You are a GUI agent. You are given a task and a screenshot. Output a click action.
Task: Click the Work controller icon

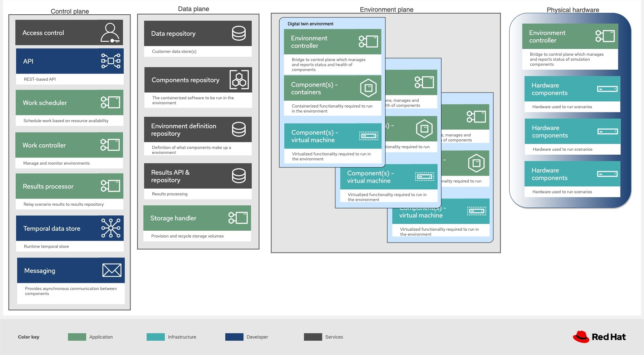click(110, 145)
